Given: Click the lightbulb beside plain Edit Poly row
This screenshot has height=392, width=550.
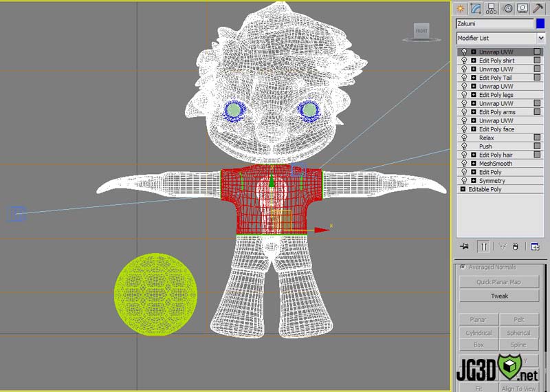Looking at the screenshot, I should point(465,173).
